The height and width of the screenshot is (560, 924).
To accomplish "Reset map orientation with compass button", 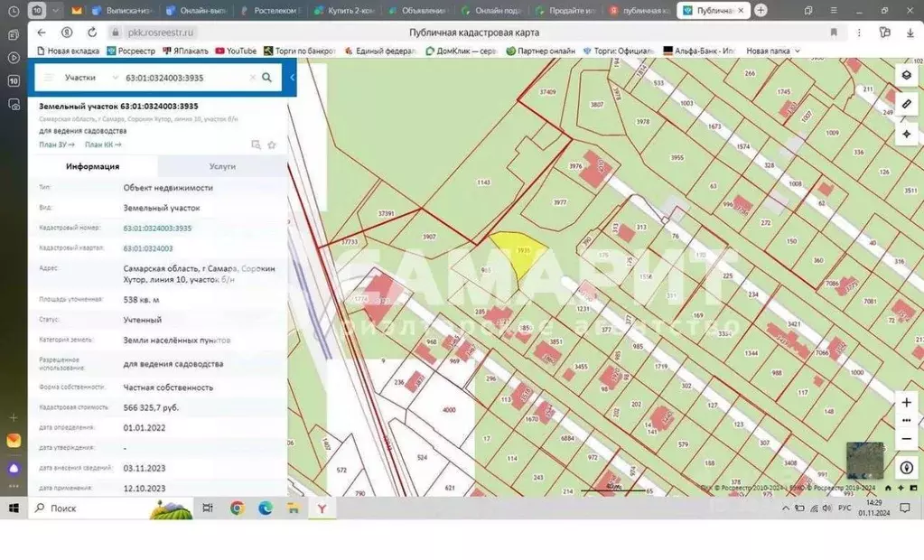I will (x=906, y=468).
